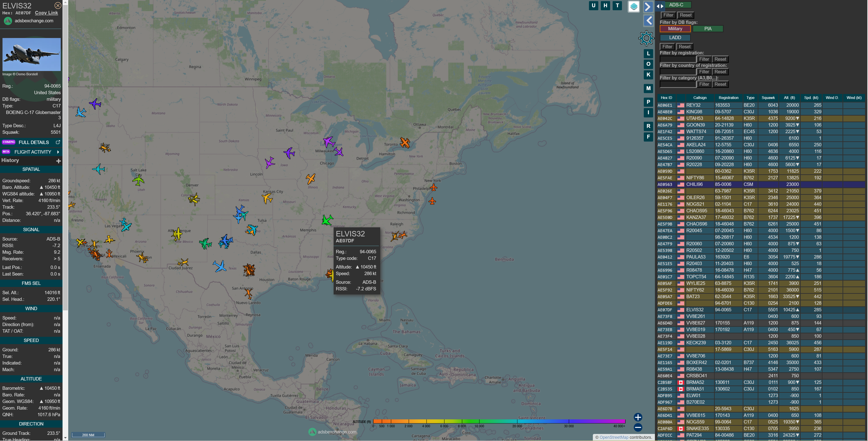Click the purple aircraft icon near Milwaukee
Viewport: 868px width, 441px height.
tap(329, 142)
